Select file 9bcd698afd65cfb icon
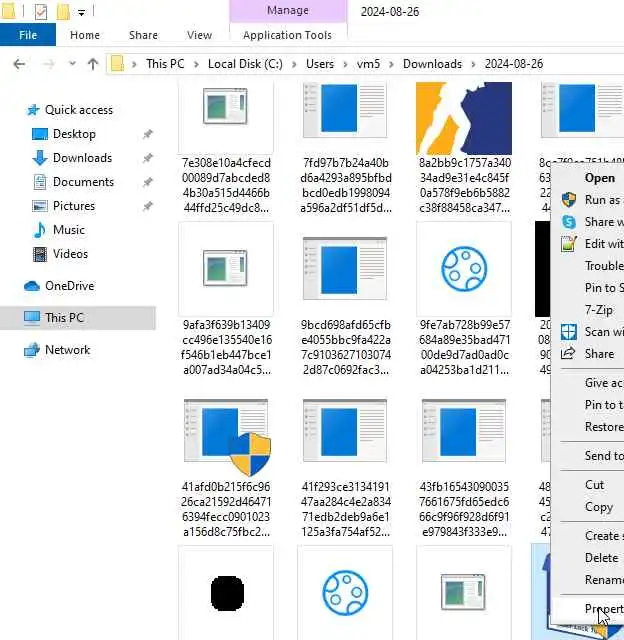This screenshot has width=624, height=640. (345, 269)
